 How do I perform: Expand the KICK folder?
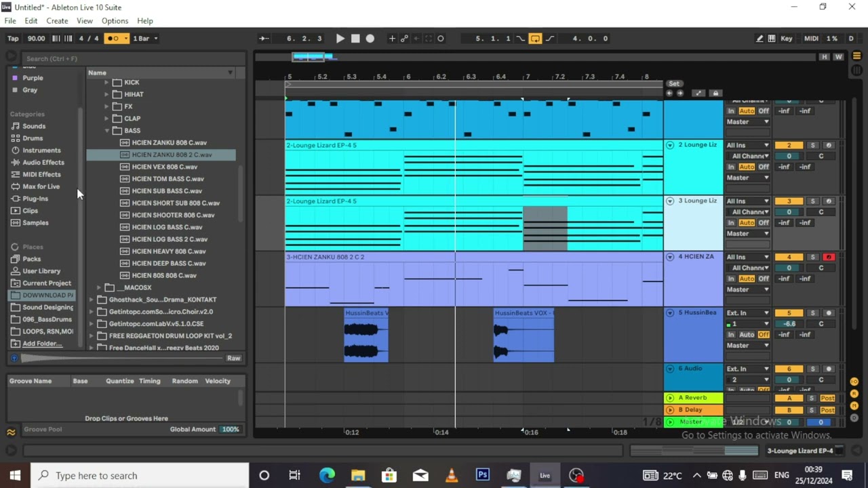pyautogui.click(x=106, y=83)
